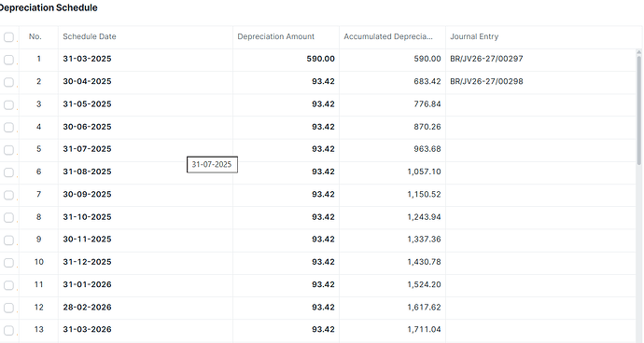This screenshot has height=343, width=644.
Task: Select the checkbox for row 5
Action: click(x=8, y=150)
